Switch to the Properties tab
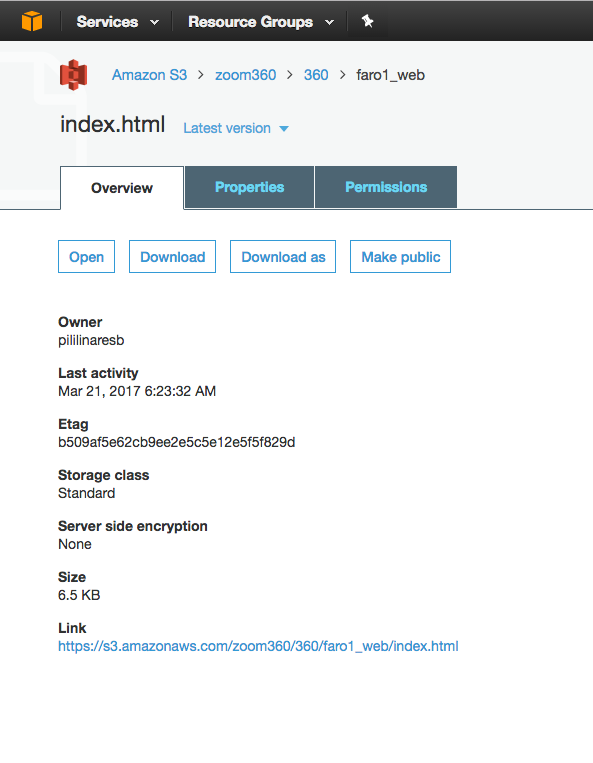The width and height of the screenshot is (593, 763). pos(250,187)
